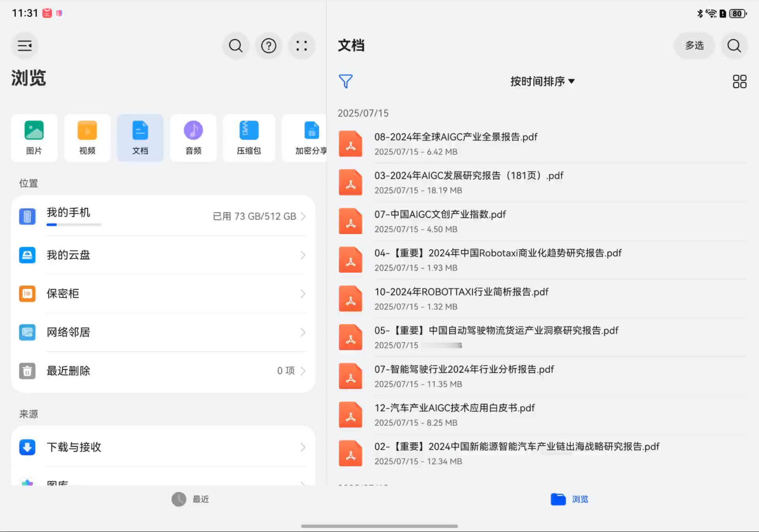The height and width of the screenshot is (532, 759).
Task: Select the 浏览 bottom tab
Action: (569, 499)
